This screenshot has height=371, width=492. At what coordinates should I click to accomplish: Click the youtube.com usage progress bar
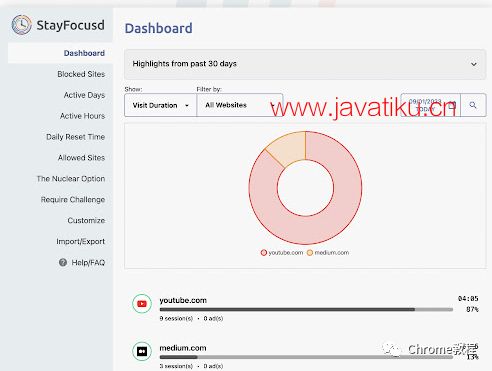tap(306, 309)
